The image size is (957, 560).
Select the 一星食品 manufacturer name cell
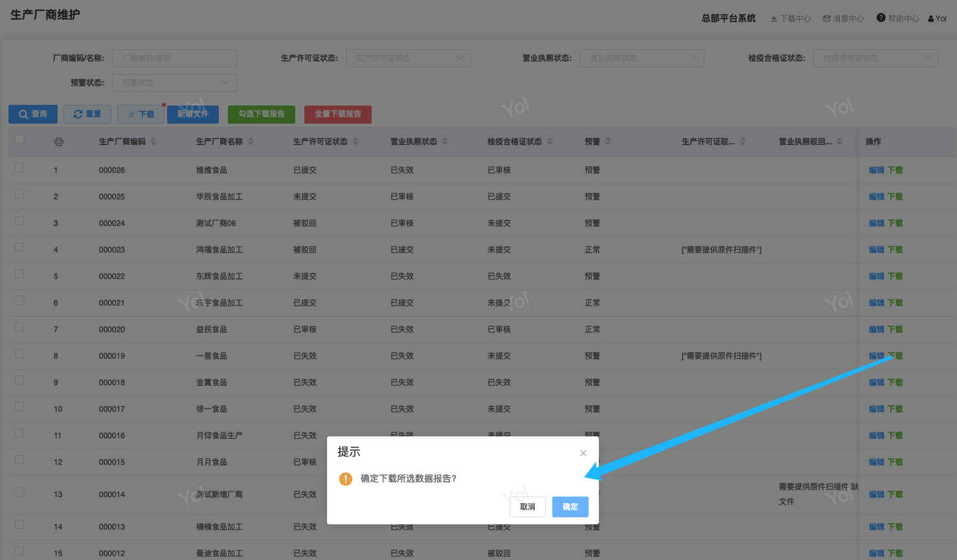click(x=212, y=356)
